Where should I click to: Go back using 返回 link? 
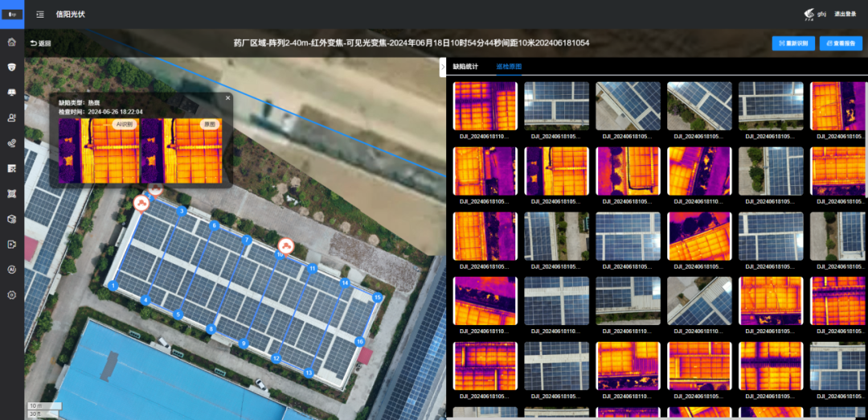(40, 43)
